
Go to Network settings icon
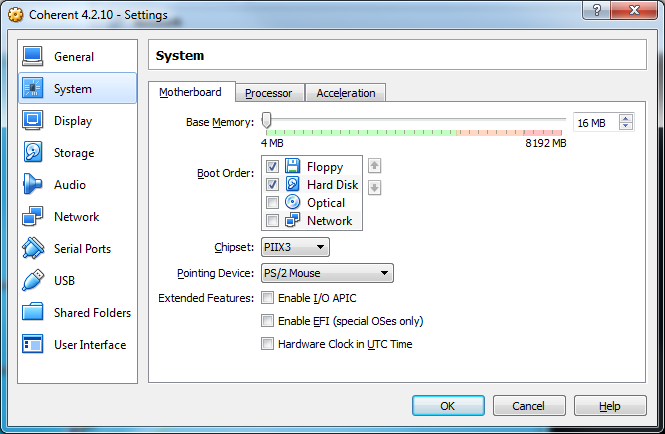33,217
